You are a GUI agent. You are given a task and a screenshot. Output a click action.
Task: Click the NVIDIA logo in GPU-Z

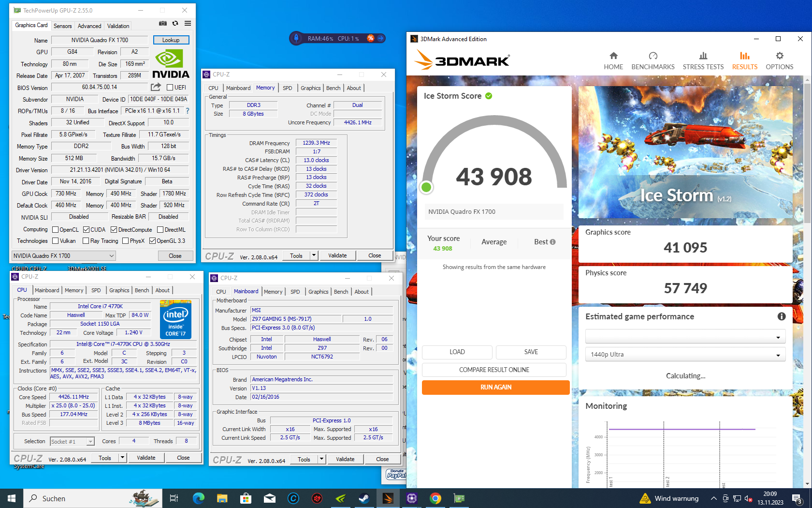coord(171,64)
